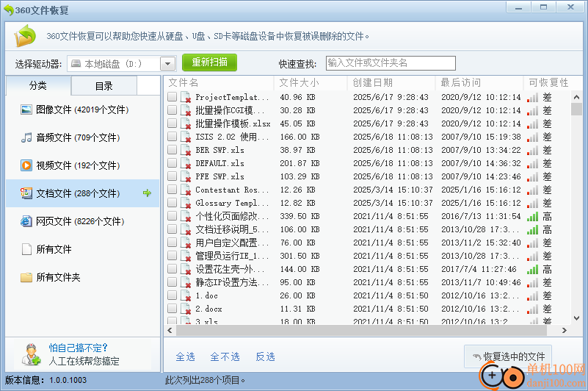Viewport: 588px width, 391px height.
Task: Click the 反选 link
Action: pyautogui.click(x=265, y=356)
